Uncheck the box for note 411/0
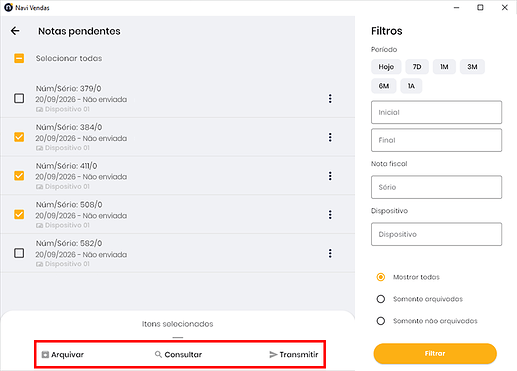The height and width of the screenshot is (371, 517). [19, 176]
